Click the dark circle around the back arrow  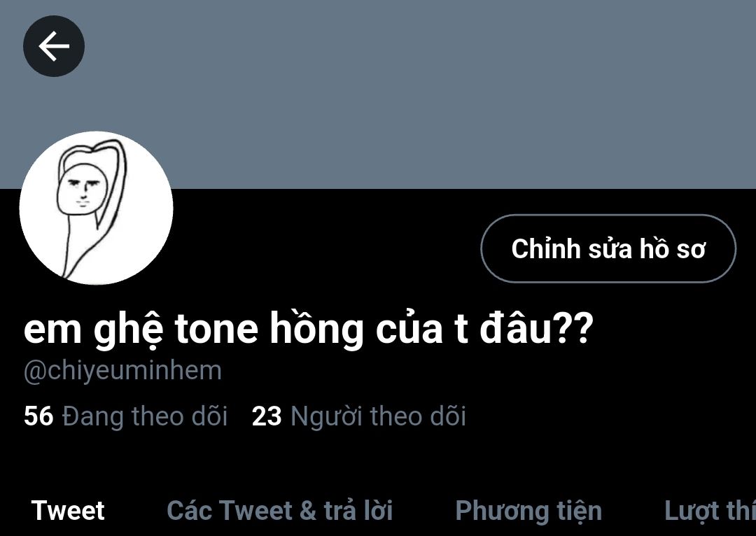pyautogui.click(x=54, y=46)
